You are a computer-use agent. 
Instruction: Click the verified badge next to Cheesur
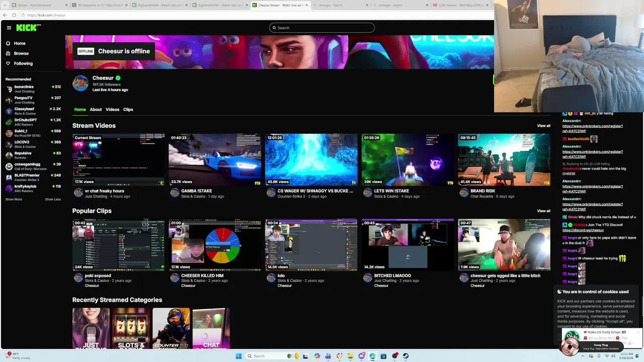[118, 78]
